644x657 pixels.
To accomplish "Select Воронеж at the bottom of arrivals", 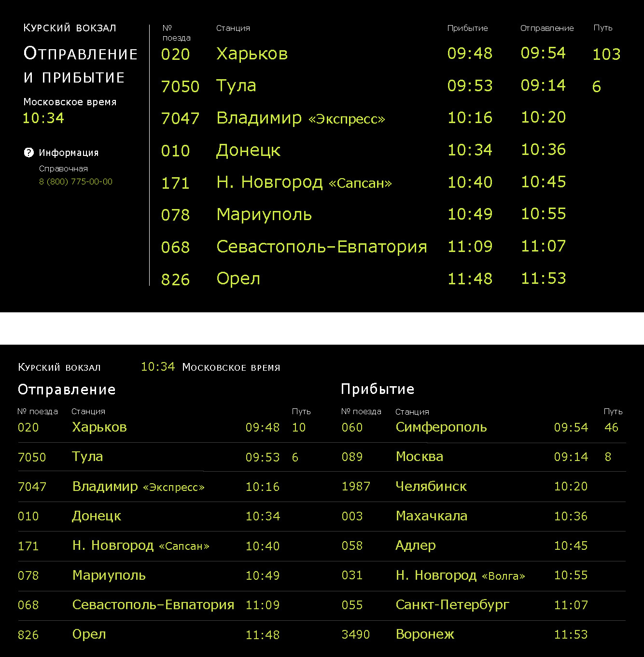I will (x=425, y=634).
